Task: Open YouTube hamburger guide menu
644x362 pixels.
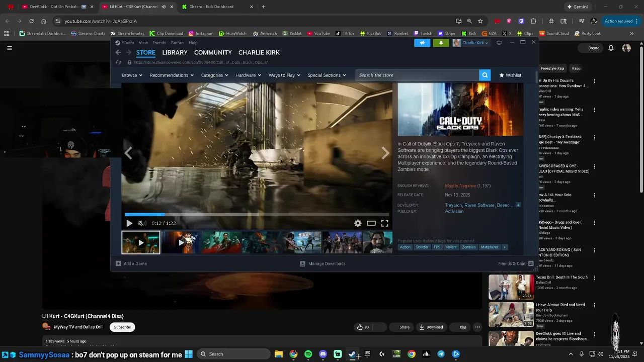Action: tap(10, 48)
